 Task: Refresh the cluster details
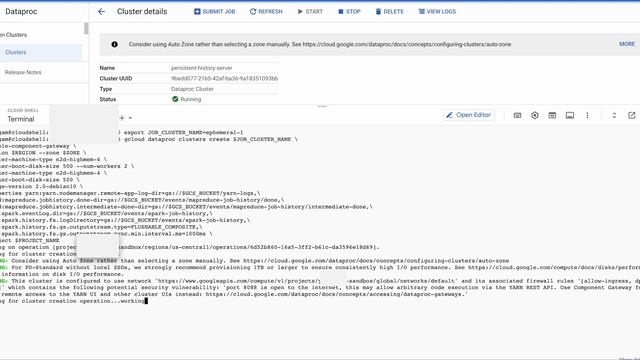click(x=266, y=11)
